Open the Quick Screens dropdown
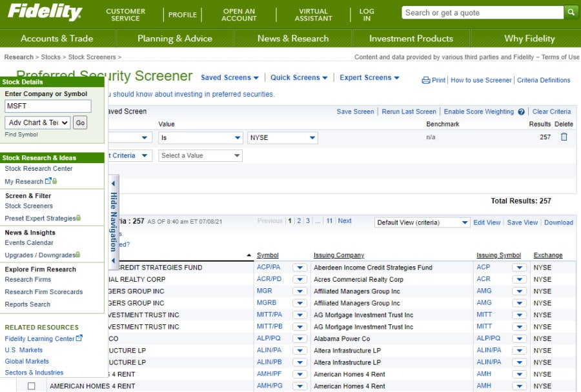The height and width of the screenshot is (392, 581). [x=299, y=78]
